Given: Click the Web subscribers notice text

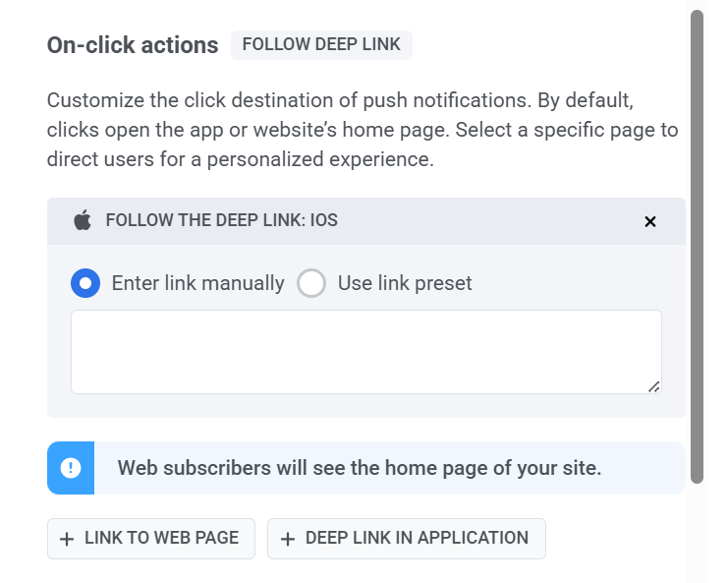Looking at the screenshot, I should [x=360, y=468].
